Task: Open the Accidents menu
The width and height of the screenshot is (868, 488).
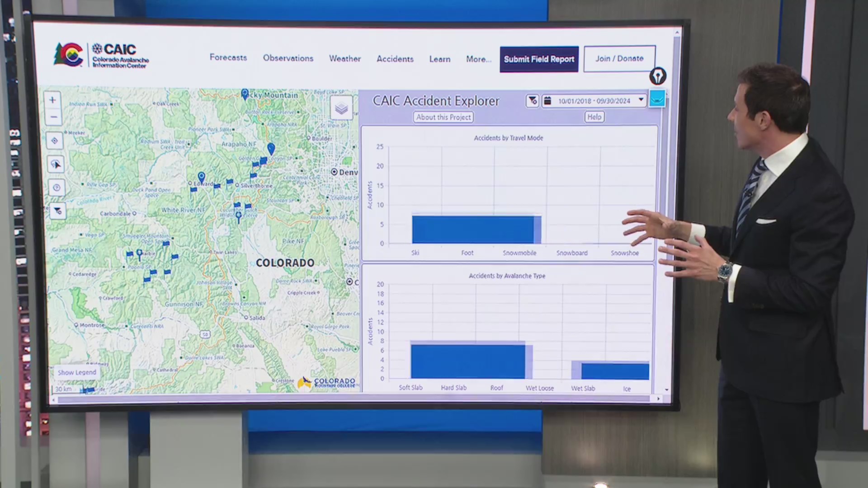Action: (x=395, y=59)
